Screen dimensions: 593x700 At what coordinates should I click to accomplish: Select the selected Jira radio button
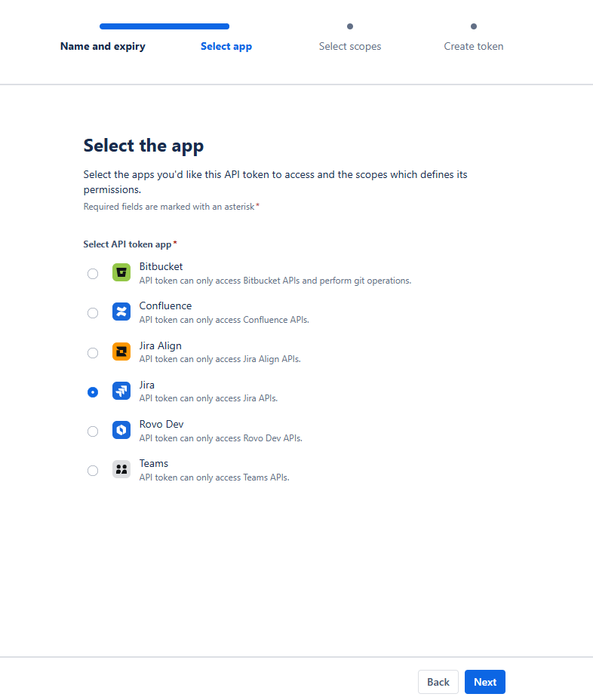pyautogui.click(x=93, y=392)
